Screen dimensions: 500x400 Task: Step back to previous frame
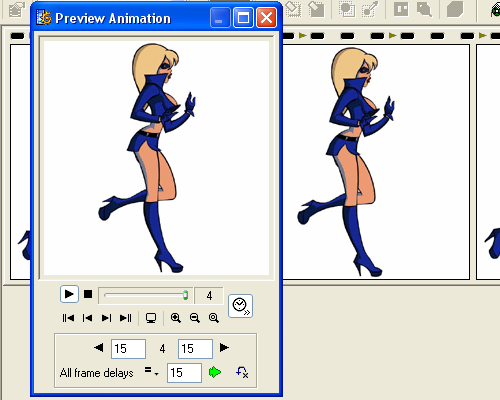point(87,318)
